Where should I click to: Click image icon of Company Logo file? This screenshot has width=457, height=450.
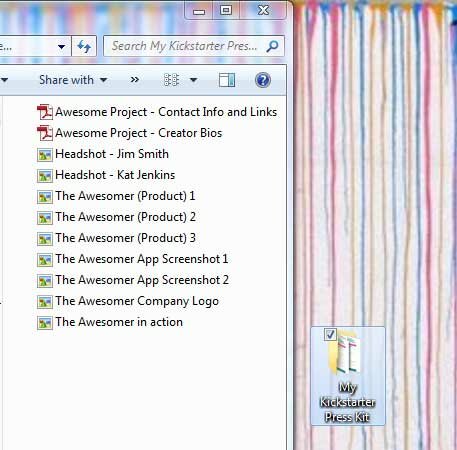coord(45,302)
